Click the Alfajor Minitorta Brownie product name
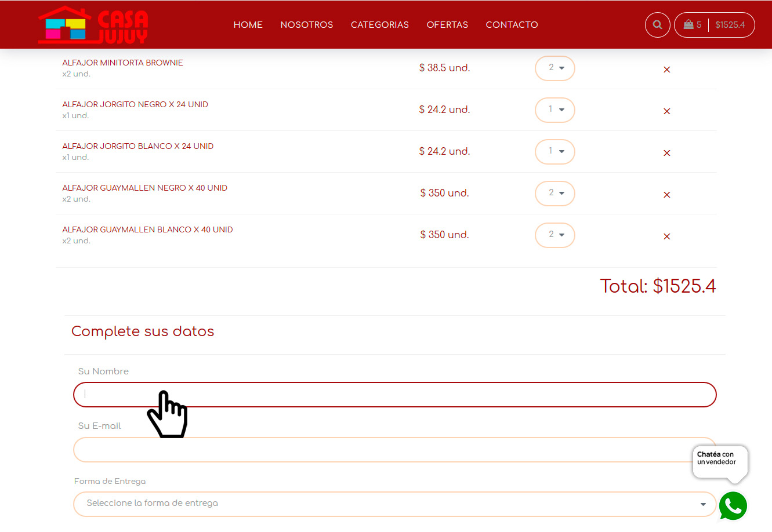 click(x=123, y=63)
